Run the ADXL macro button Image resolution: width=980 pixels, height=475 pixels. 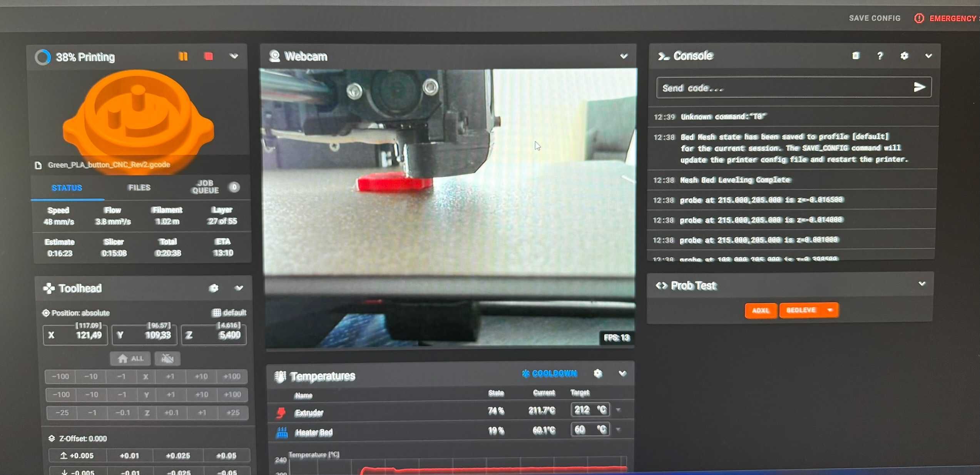(x=761, y=310)
